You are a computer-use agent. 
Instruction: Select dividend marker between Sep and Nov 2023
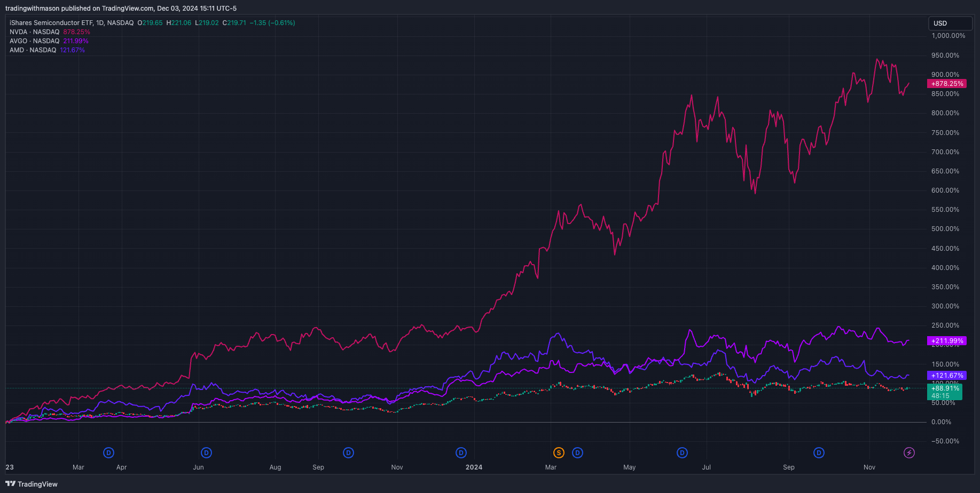(x=348, y=453)
